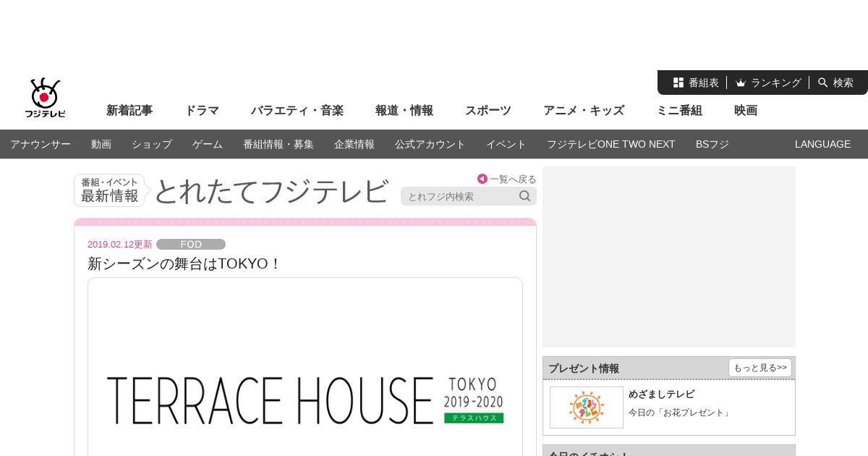Screen dimensions: 868x456
Task: Open the 公式アカウント link
Action: 430,144
